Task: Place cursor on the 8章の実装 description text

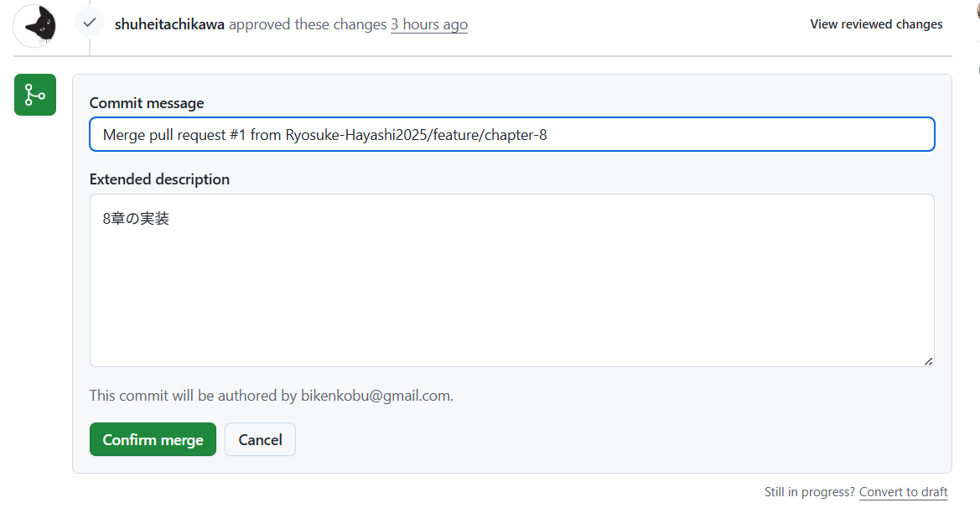Action: pyautogui.click(x=136, y=219)
